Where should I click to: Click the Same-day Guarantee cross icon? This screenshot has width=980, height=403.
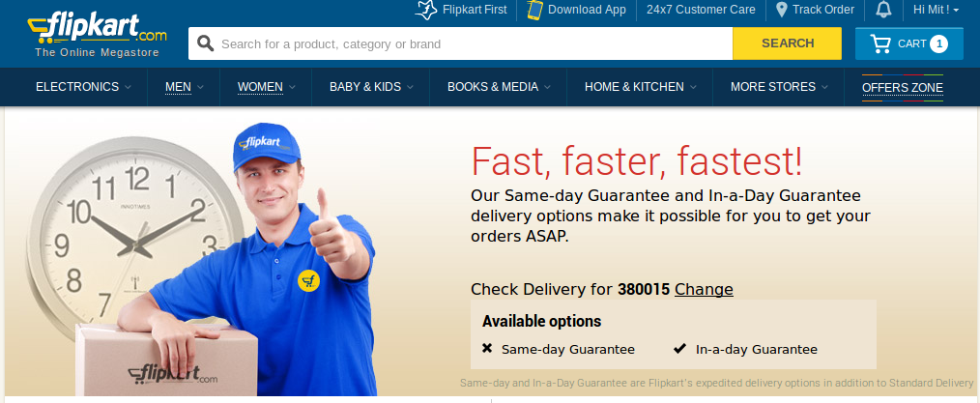click(x=487, y=349)
